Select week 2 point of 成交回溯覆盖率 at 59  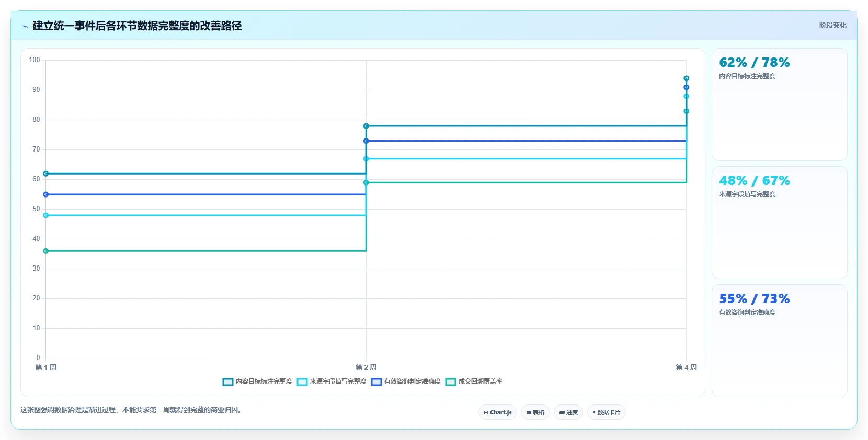pyautogui.click(x=366, y=182)
